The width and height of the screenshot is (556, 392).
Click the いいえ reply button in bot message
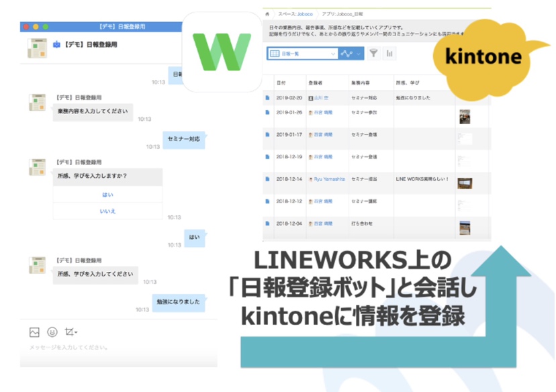107,211
